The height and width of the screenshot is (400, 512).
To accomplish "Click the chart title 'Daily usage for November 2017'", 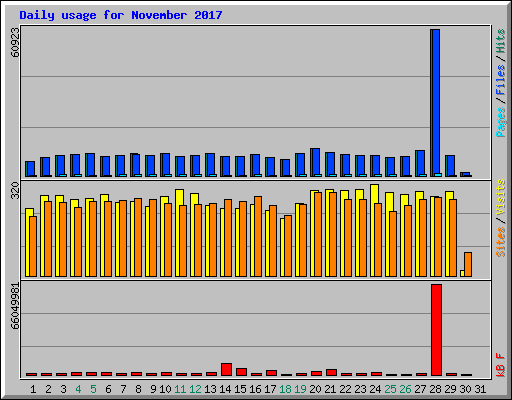I will pos(121,15).
